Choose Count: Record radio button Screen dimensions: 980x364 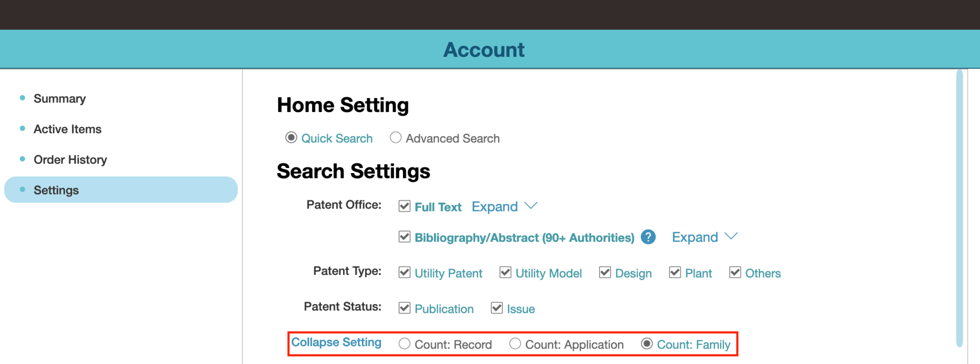[x=404, y=344]
